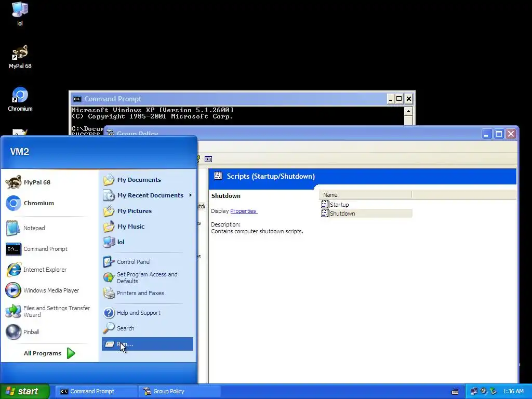Viewport: 532px width, 399px height.
Task: Open network connection tray icon
Action: pos(474,391)
